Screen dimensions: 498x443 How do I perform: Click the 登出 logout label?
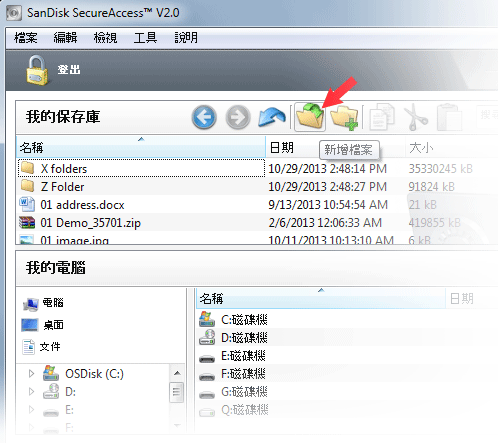(69, 70)
